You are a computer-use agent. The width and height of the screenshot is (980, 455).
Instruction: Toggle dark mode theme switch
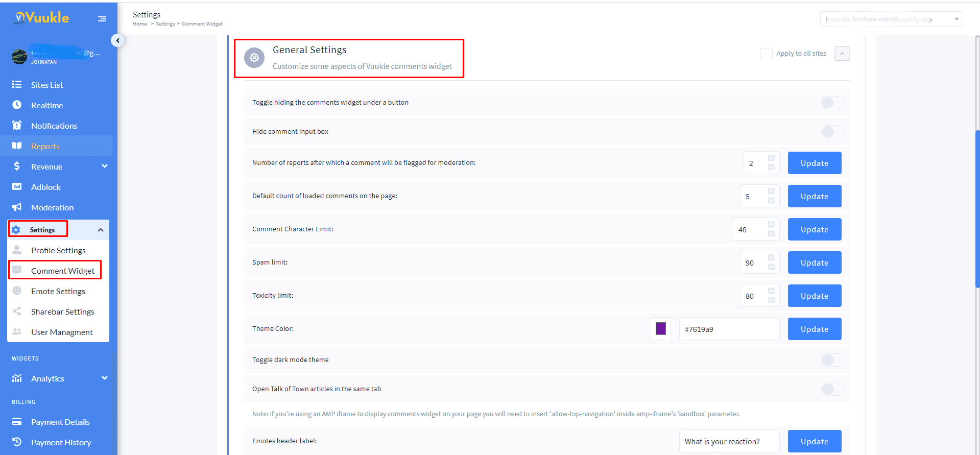[832, 360]
